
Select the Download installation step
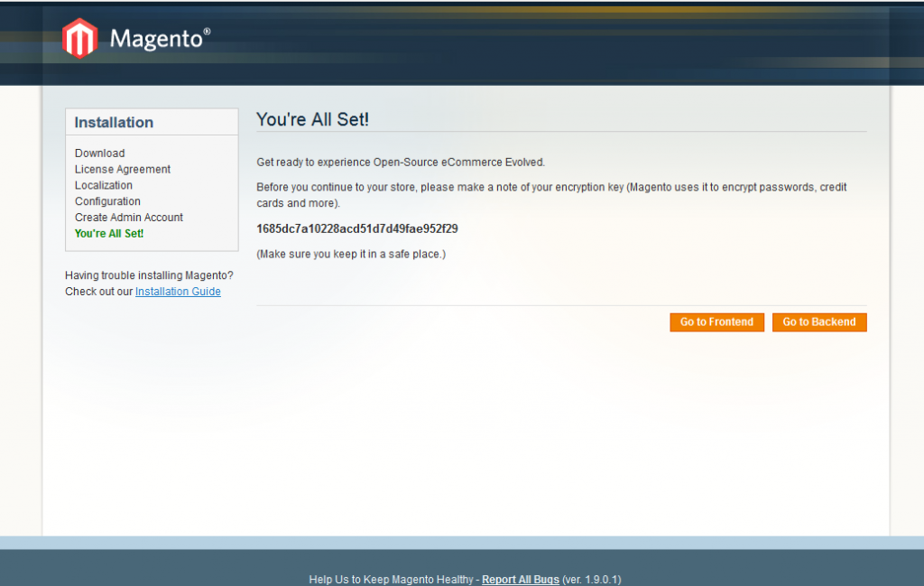click(x=99, y=153)
